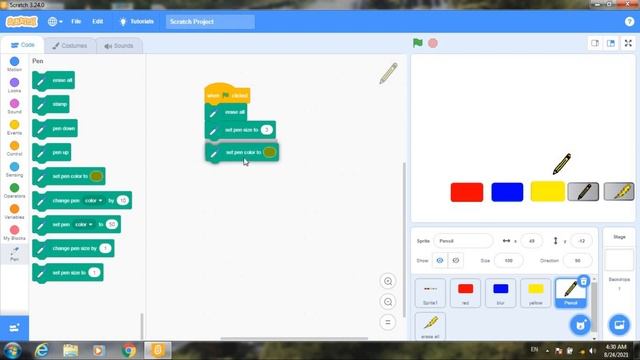The width and height of the screenshot is (640, 360).
Task: Edit the Scratch Project title field
Action: (210, 22)
